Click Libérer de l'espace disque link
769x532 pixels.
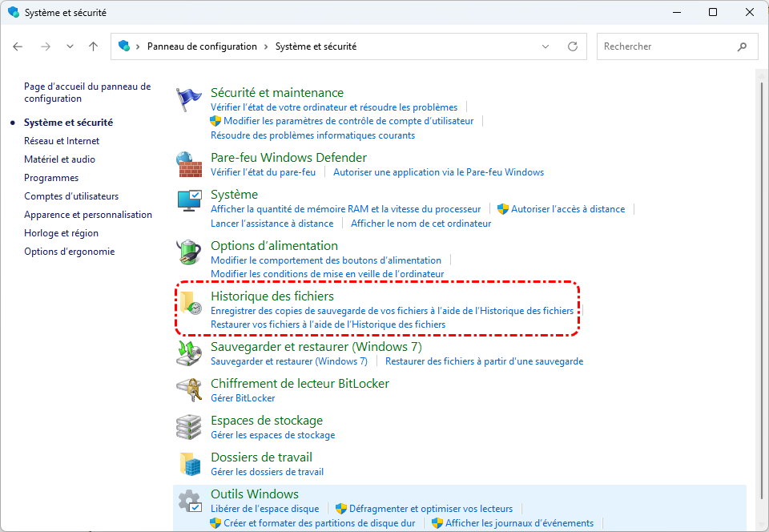pyautogui.click(x=264, y=509)
